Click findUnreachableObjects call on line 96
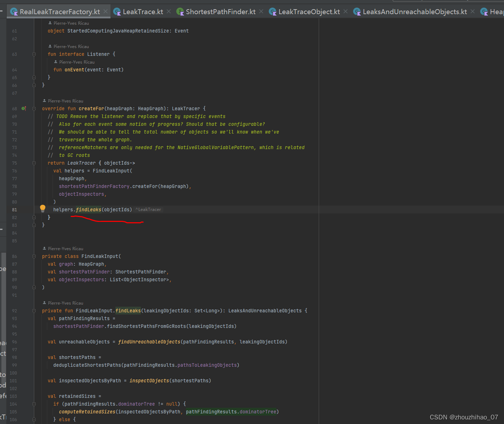 coord(149,342)
